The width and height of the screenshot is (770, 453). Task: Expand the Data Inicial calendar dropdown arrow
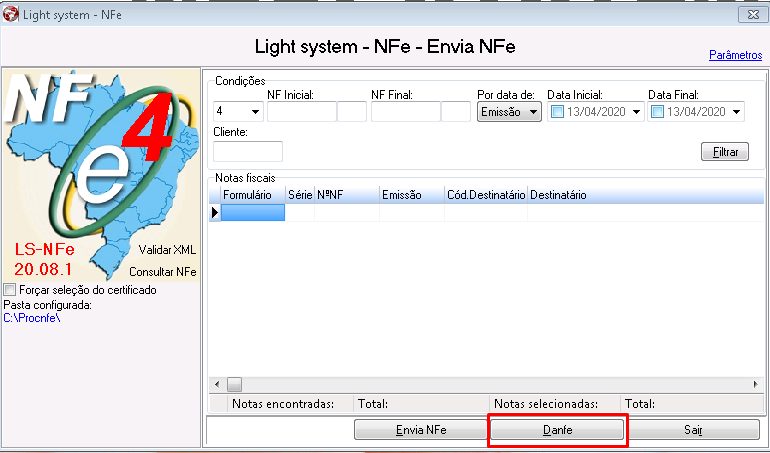point(636,112)
